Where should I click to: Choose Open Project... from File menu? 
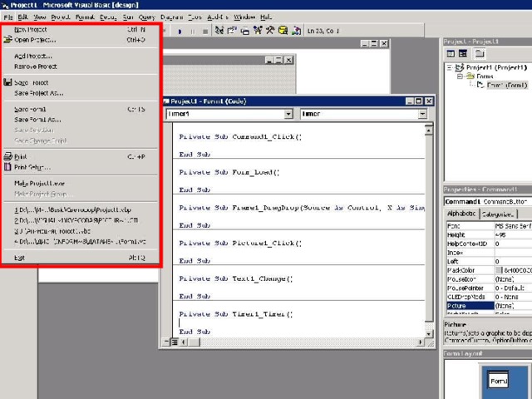tap(80, 40)
